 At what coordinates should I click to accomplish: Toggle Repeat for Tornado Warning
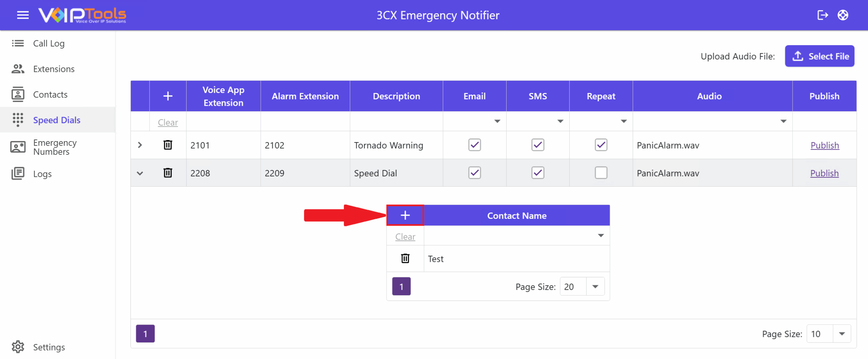coord(601,145)
